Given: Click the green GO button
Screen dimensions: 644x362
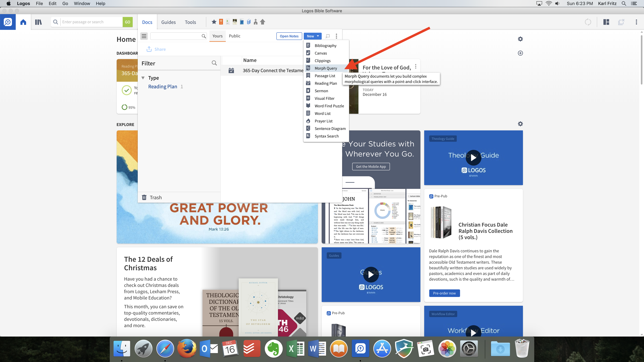Looking at the screenshot, I should click(x=128, y=22).
